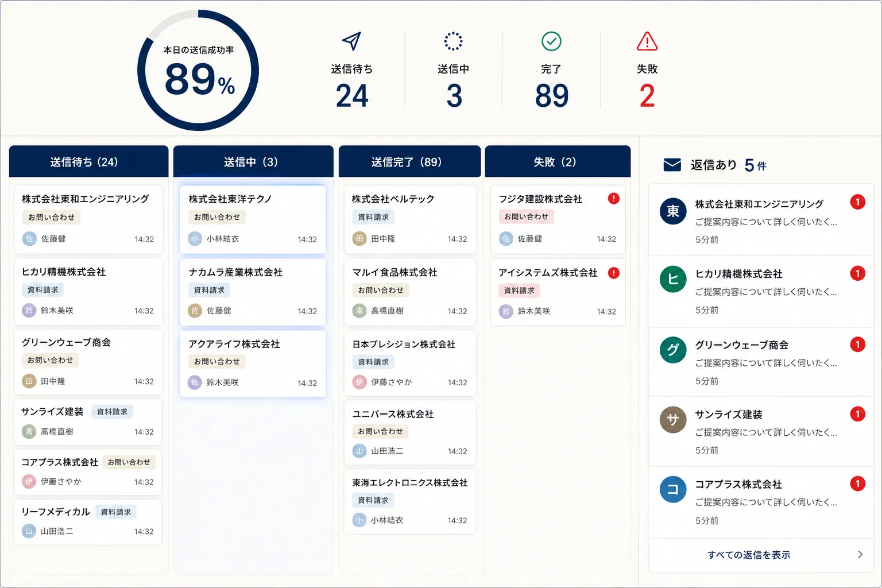Click 5分前 timestamp under コアプラス株式会社 reply
Screen dimensions: 882x588
707,521
